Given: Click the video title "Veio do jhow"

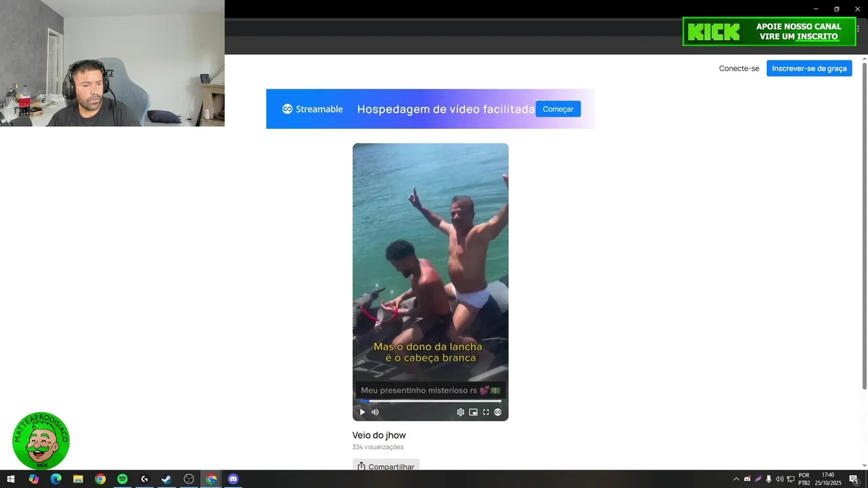Looking at the screenshot, I should click(x=379, y=435).
